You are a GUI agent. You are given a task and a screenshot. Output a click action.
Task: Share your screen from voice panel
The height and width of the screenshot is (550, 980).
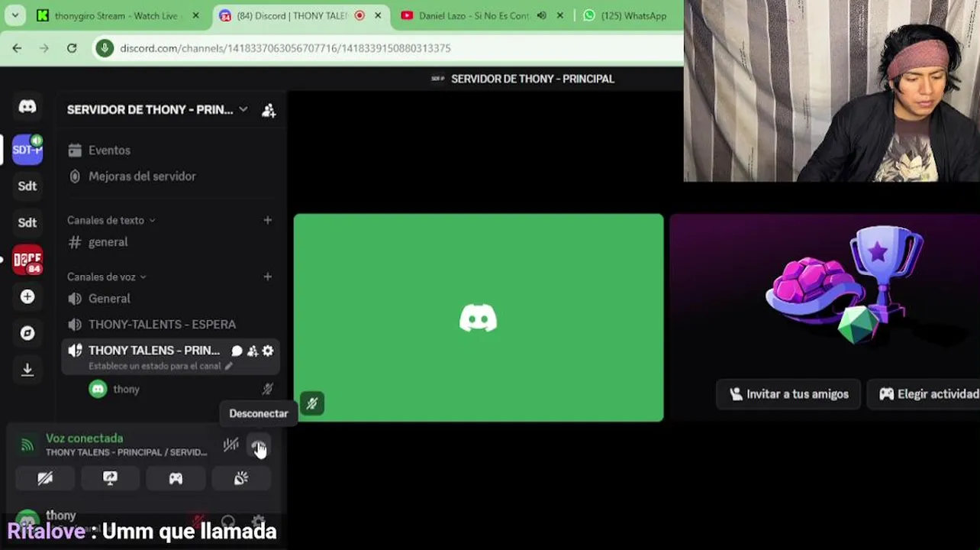click(110, 478)
